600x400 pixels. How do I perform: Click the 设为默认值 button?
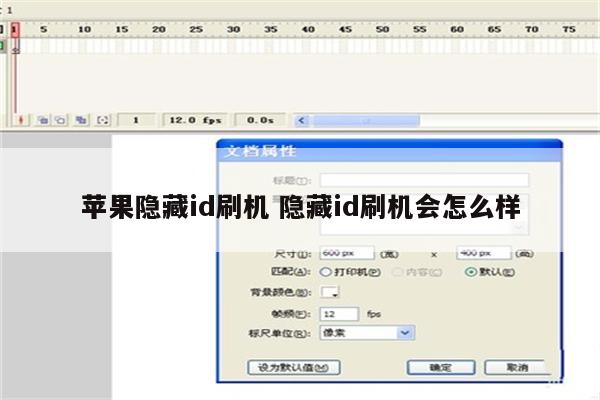(294, 367)
